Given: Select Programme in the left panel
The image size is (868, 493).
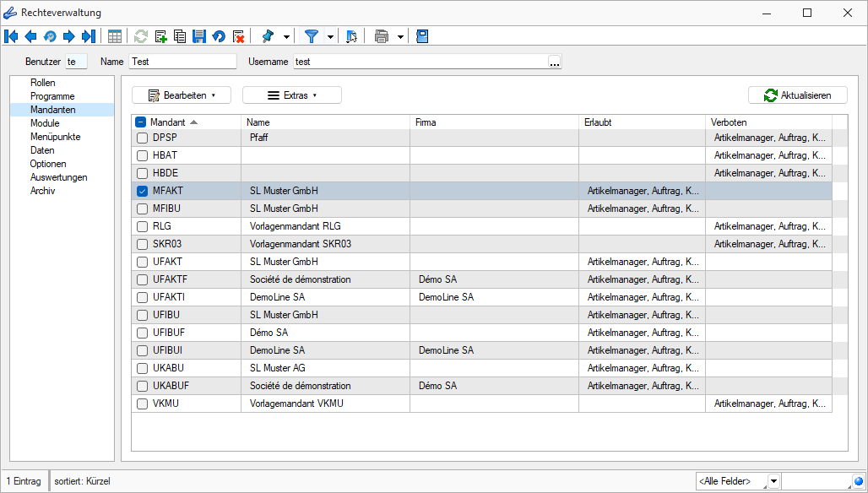Looking at the screenshot, I should click(52, 96).
